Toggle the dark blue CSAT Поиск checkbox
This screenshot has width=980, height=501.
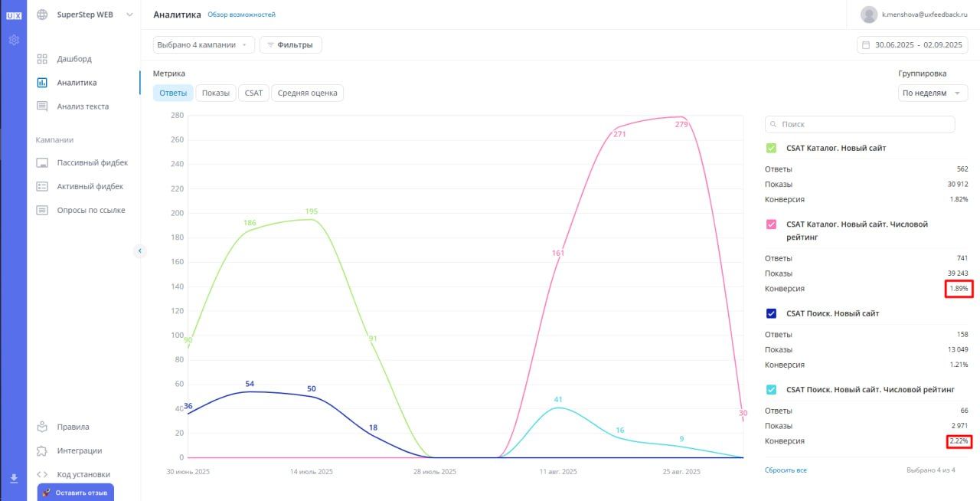click(771, 313)
